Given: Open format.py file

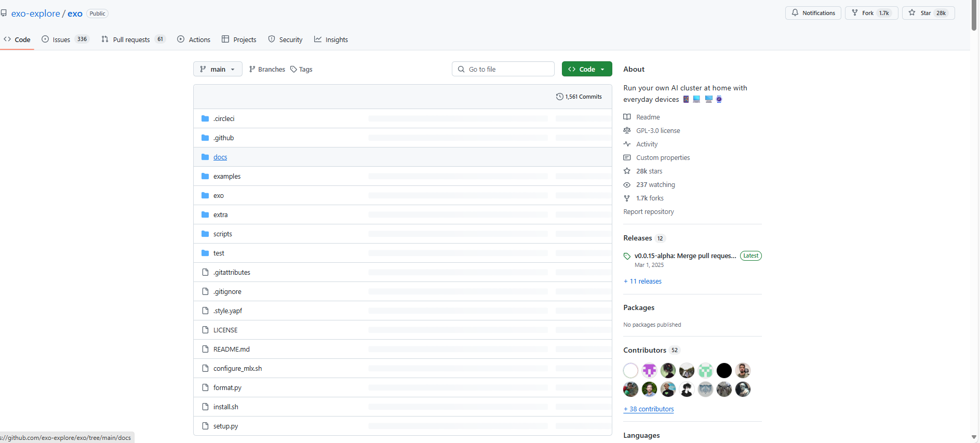Looking at the screenshot, I should tap(227, 387).
